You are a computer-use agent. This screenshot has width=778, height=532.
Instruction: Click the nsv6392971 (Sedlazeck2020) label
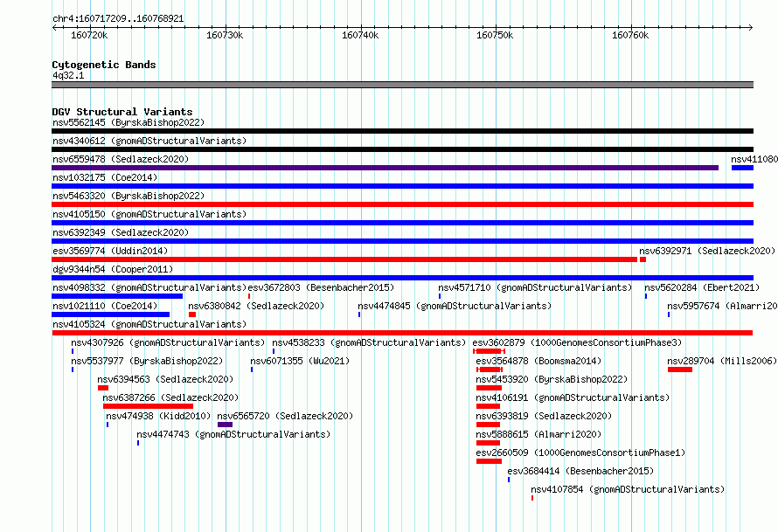tap(707, 251)
